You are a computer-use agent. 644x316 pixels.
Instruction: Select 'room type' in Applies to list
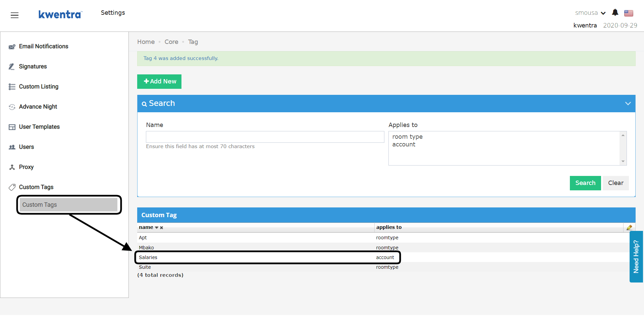pos(408,137)
